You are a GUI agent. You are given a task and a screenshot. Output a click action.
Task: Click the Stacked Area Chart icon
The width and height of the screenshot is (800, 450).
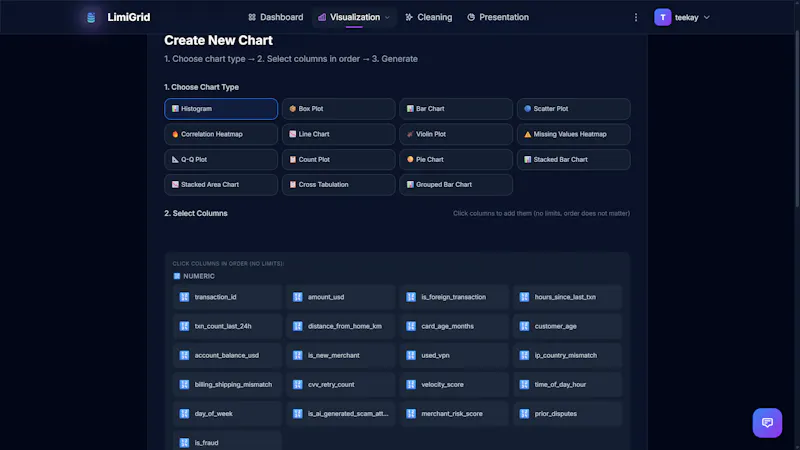point(175,185)
